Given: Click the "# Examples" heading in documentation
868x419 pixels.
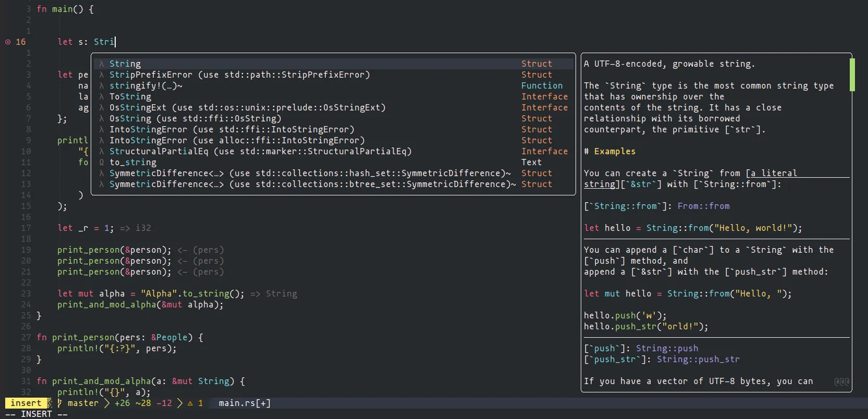Looking at the screenshot, I should point(609,151).
